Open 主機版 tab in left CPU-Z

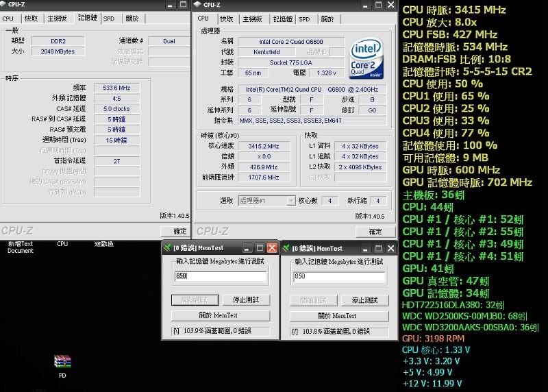point(58,19)
